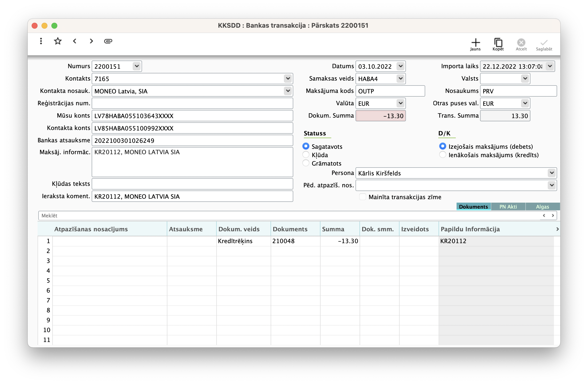Select Grāmatots status radio button
Screen dimensions: 588x384
tap(306, 163)
